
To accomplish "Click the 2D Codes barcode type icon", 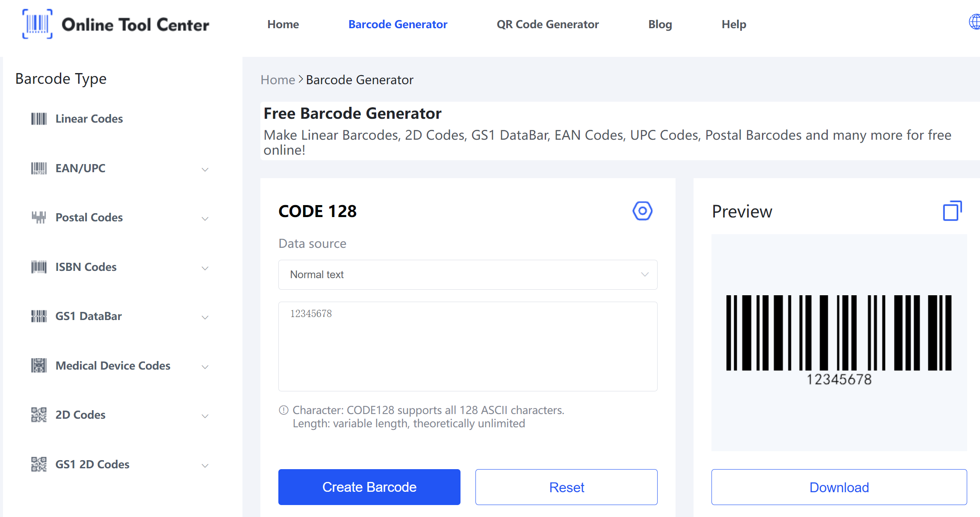I will pos(37,414).
